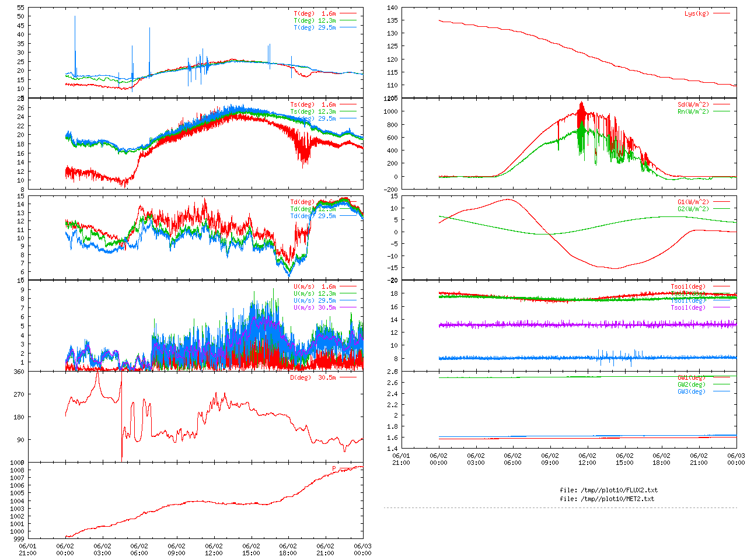Click the green line sample beside 'Rn(W/m^2)'
The width and height of the screenshot is (747, 560).
pos(721,111)
